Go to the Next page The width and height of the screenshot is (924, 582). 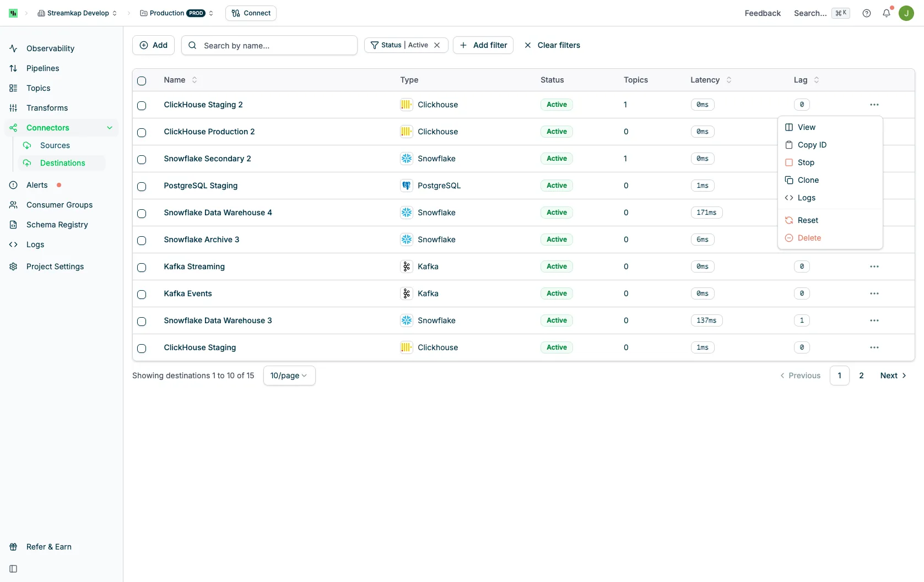(x=893, y=376)
